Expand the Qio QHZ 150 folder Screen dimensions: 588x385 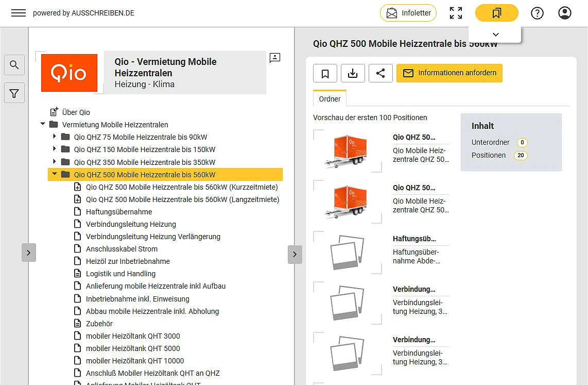[x=55, y=149]
